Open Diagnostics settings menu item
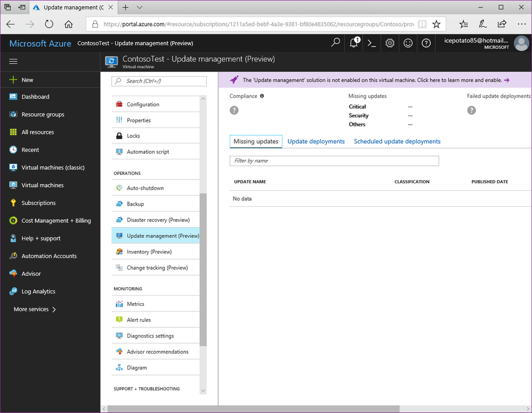The image size is (532, 413). [x=156, y=336]
